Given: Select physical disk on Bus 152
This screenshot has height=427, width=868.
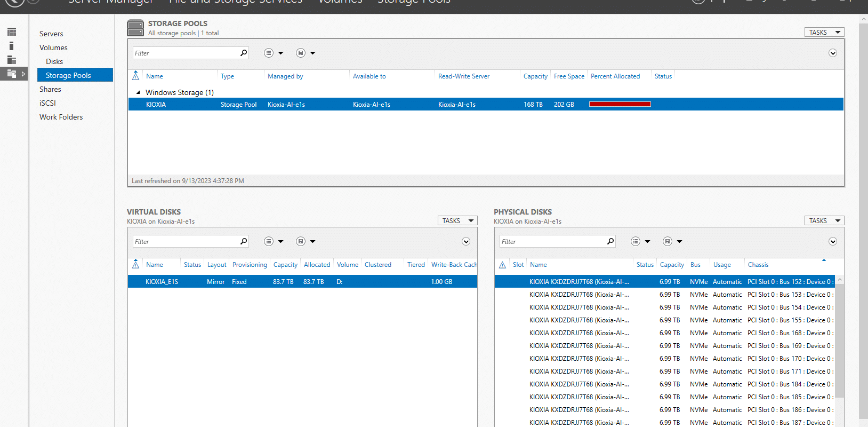Looking at the screenshot, I should tap(664, 281).
